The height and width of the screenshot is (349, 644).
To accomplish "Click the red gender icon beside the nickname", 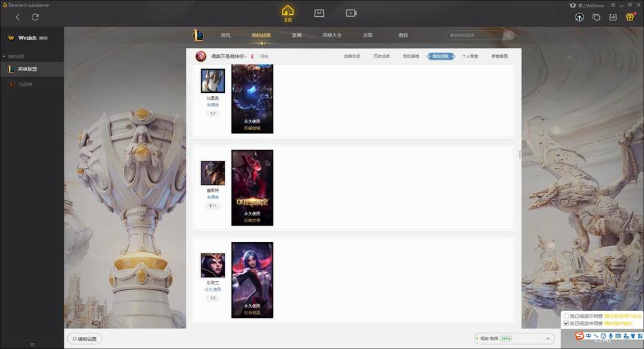I will pos(252,56).
